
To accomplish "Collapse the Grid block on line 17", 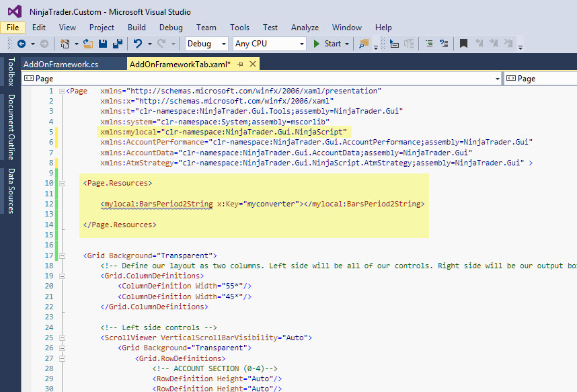I will (x=62, y=256).
